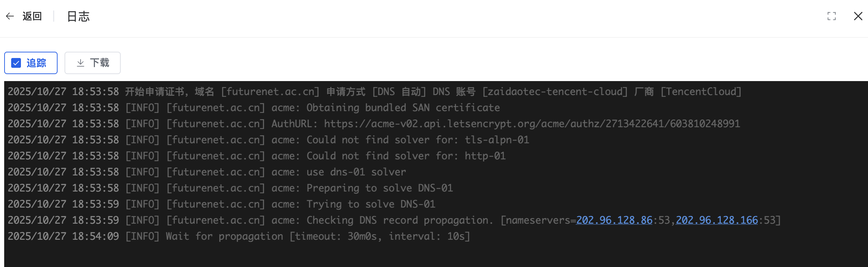The image size is (868, 267).
Task: Click the back arrow icon
Action: pos(10,16)
